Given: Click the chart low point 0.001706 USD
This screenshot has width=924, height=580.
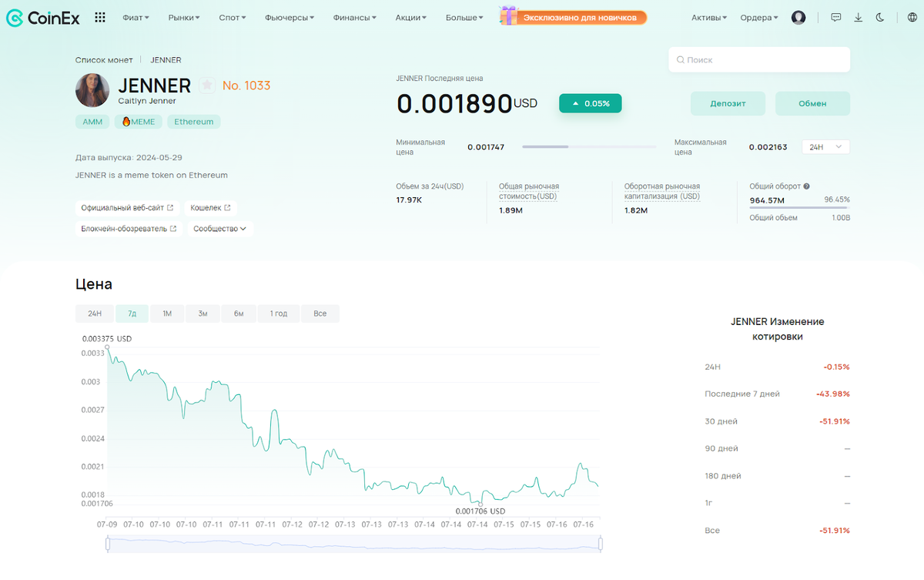Looking at the screenshot, I should pos(480,505).
